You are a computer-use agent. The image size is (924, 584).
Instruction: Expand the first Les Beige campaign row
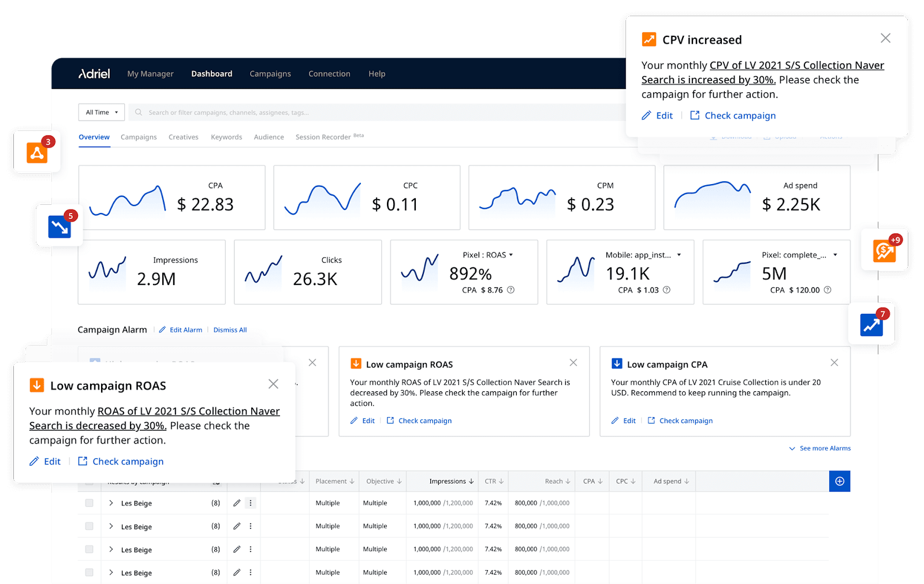click(111, 503)
